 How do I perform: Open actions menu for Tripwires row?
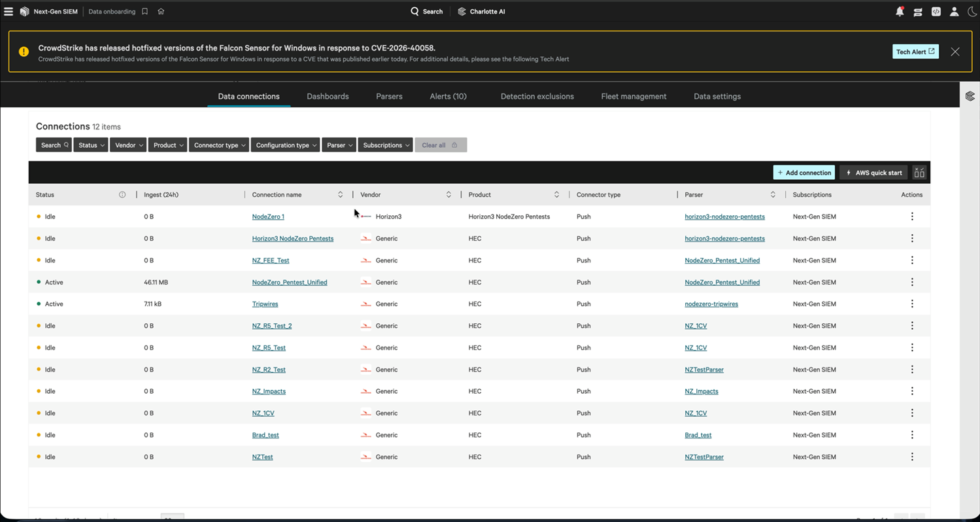[912, 304]
